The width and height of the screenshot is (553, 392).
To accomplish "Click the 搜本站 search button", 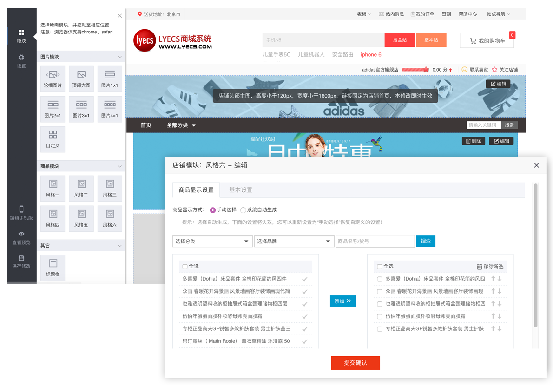I will 431,40.
